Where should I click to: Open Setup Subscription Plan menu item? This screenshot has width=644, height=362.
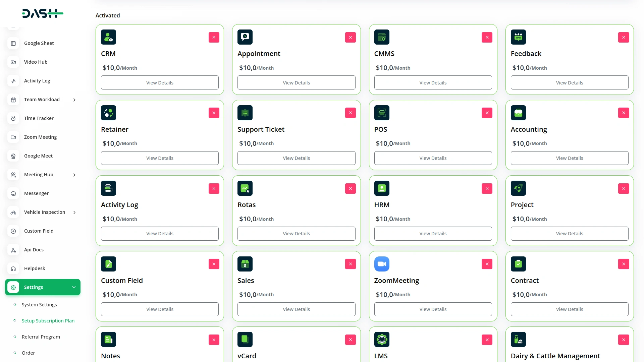[x=48, y=321]
